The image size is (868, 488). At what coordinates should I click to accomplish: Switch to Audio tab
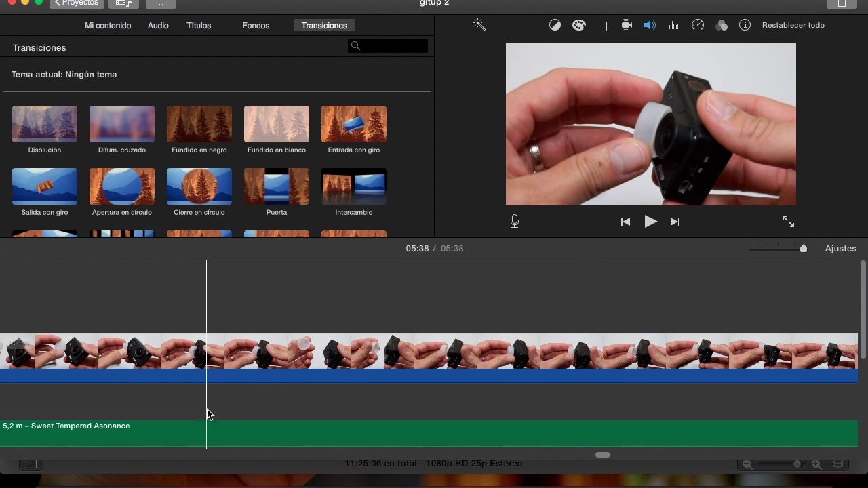(158, 26)
